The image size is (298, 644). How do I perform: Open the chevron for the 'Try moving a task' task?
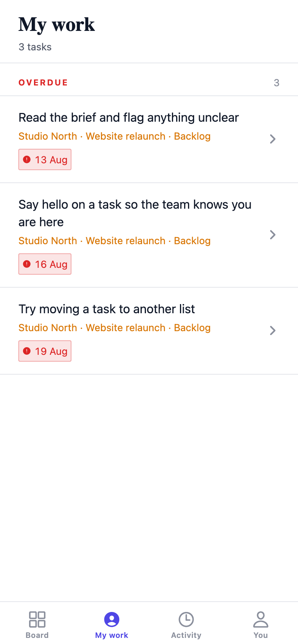click(x=272, y=330)
